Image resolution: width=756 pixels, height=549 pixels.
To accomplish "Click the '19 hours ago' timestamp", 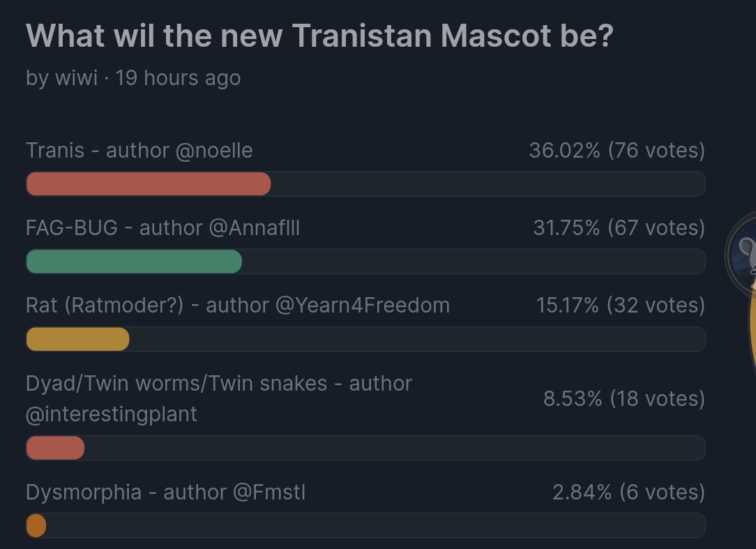I will coord(178,77).
